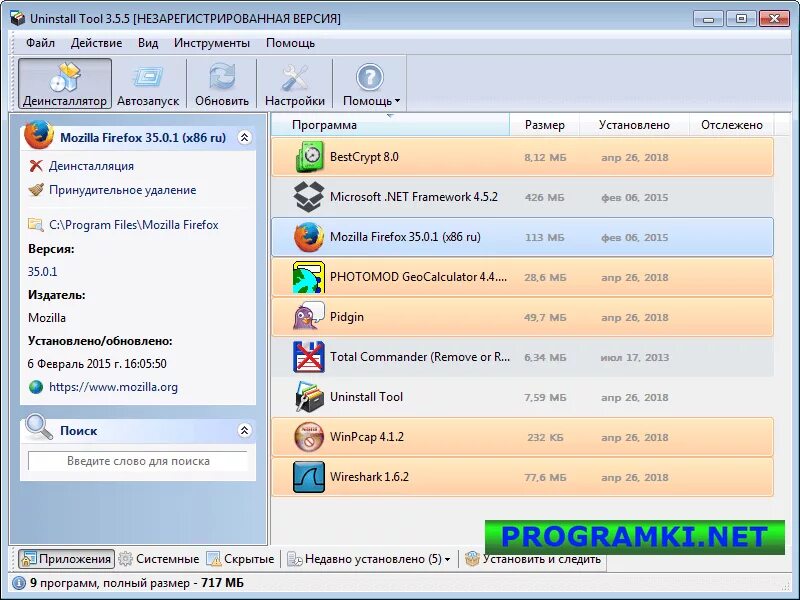Click the folder icon beside install path
800x600 pixels.
[x=36, y=224]
